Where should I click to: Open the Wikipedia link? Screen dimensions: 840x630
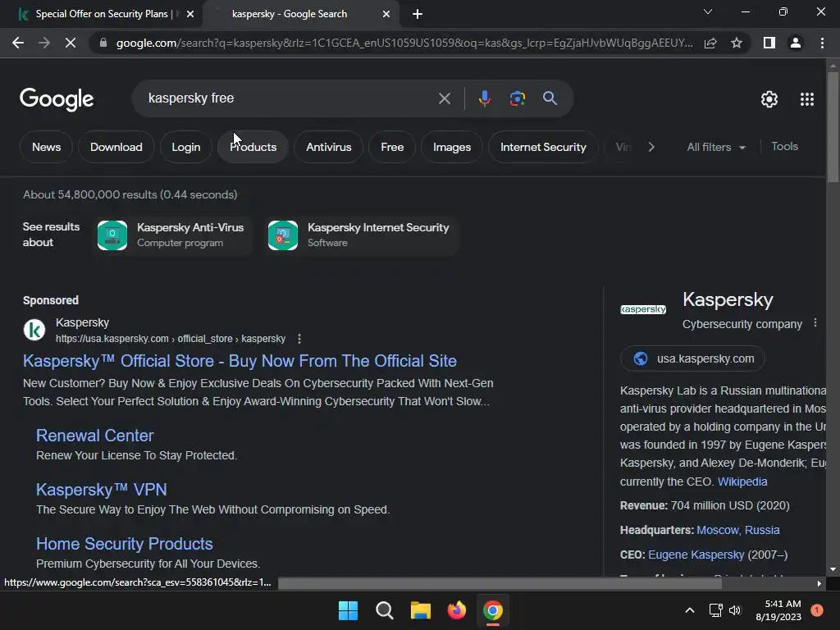[x=742, y=482]
